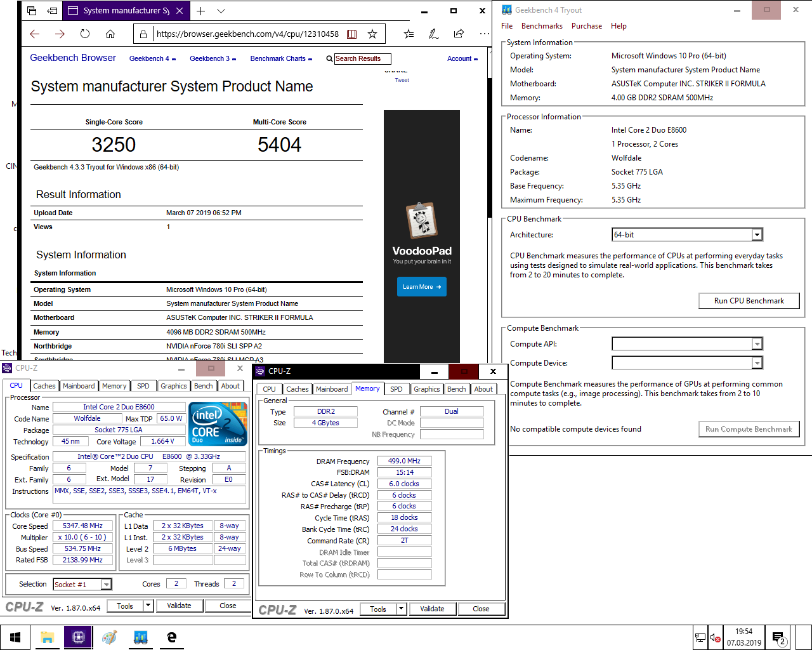
Task: Expand Benchmark Charts dropdown
Action: click(x=281, y=58)
